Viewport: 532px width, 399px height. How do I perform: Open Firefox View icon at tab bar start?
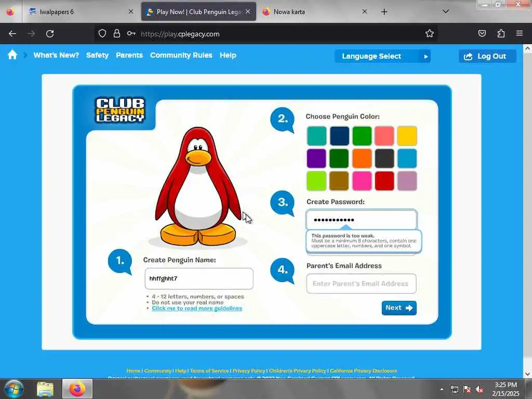point(10,11)
